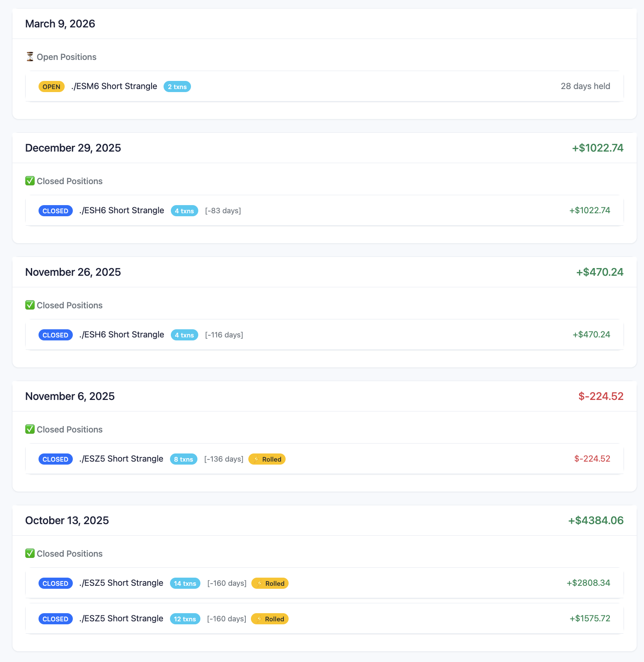Click [-160 days] label in the 14 txns row
This screenshot has width=644, height=662.
227,583
